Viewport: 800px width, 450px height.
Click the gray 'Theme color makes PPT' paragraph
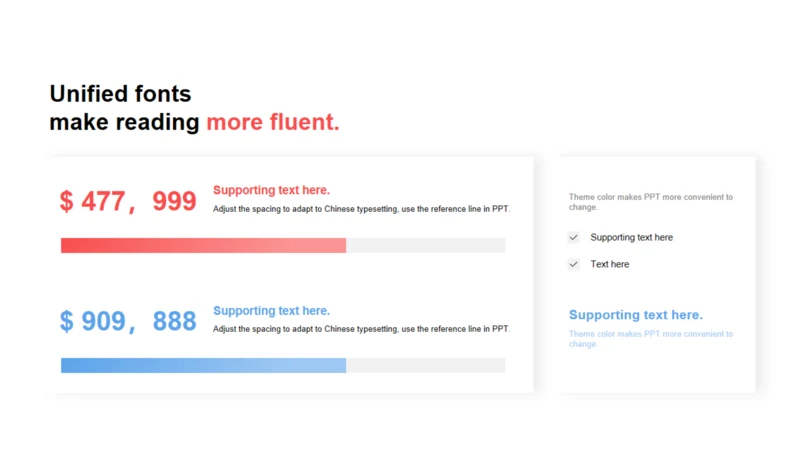pos(651,202)
